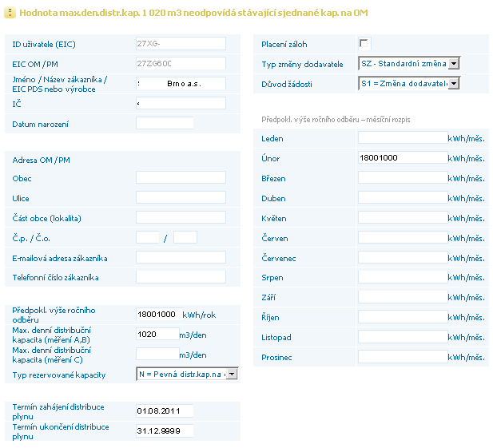
Task: Click the EIC OM / PM field
Action: [181, 63]
